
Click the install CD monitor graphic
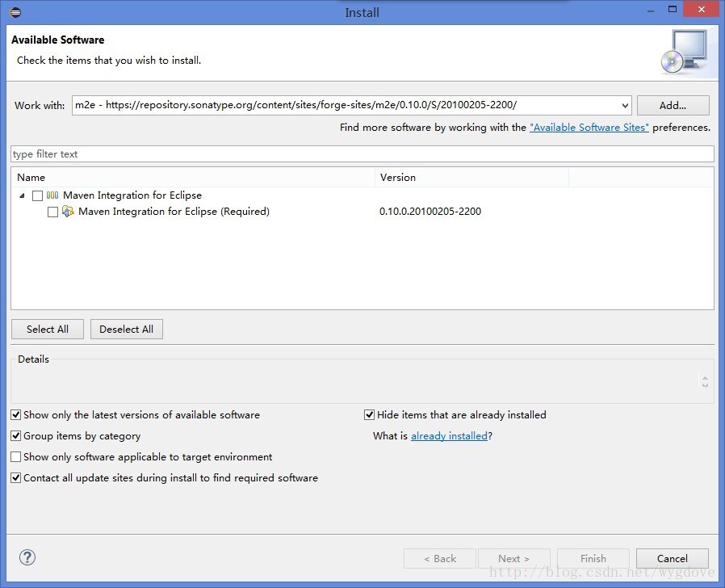(x=683, y=52)
